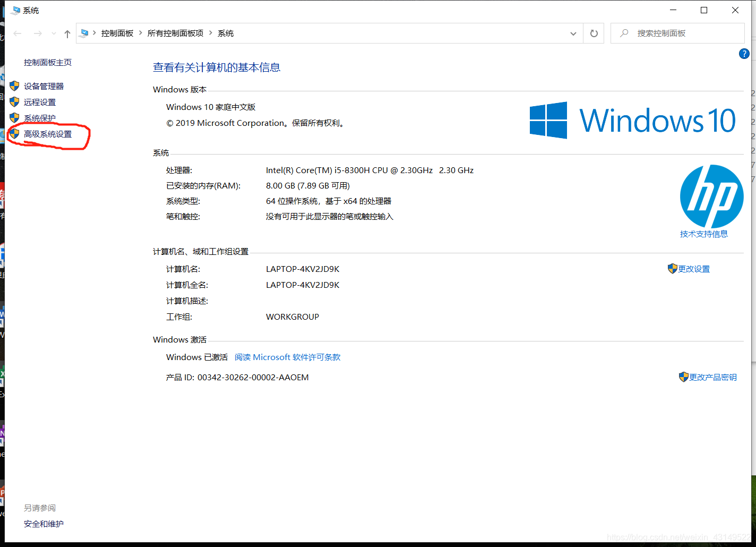Click the search magnifier icon

click(624, 33)
